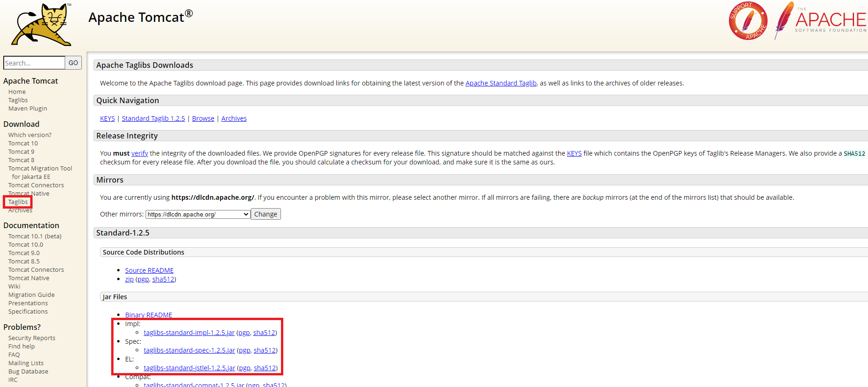Download taglibs-standard-impl-1.2.5.jar

[189, 333]
